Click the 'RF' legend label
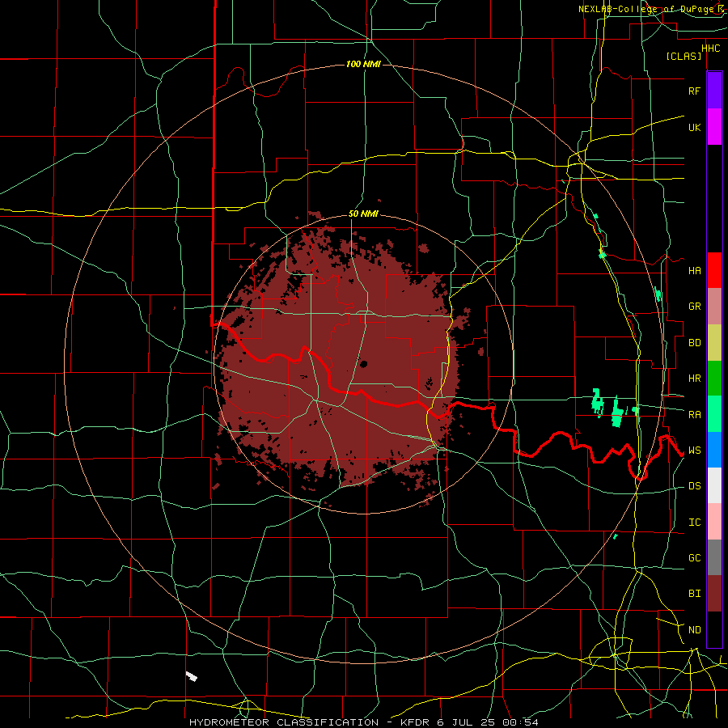Image resolution: width=728 pixels, height=728 pixels. [695, 91]
